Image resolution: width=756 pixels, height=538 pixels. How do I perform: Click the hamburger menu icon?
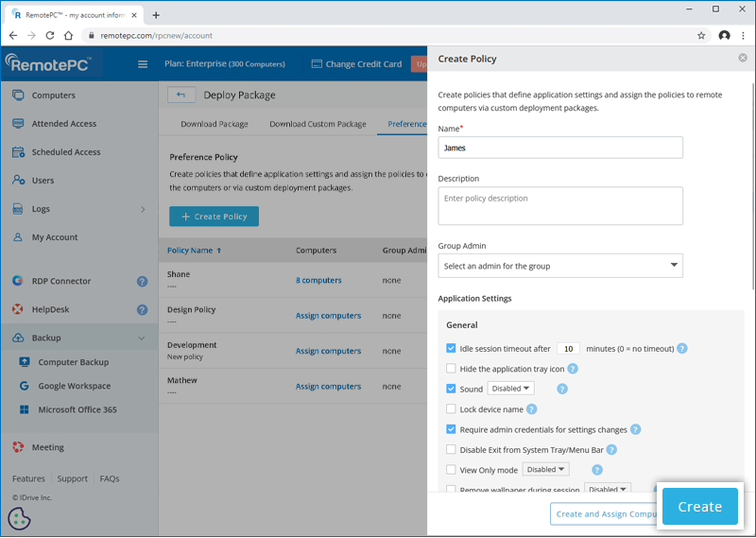(143, 64)
